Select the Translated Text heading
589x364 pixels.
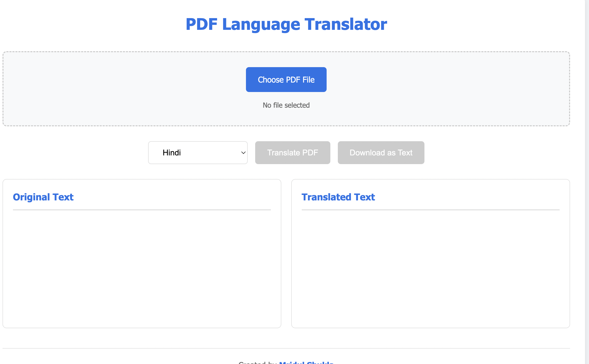click(x=338, y=197)
